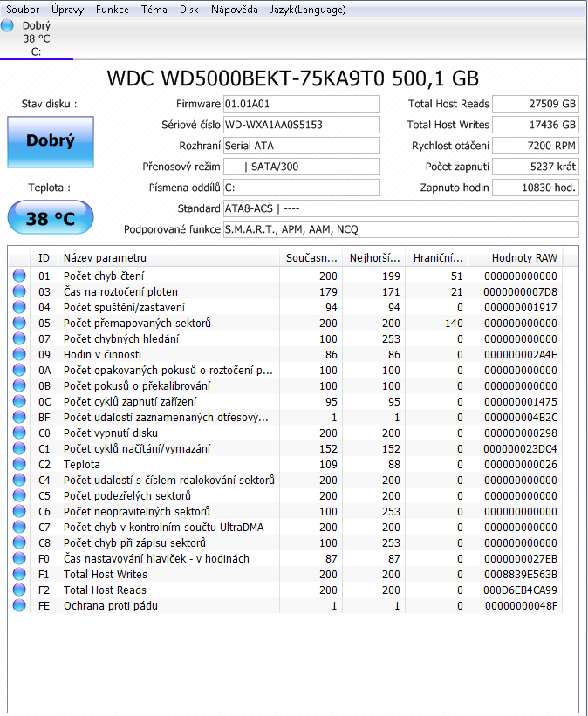Click RAW value 000000002A4E

pyautogui.click(x=520, y=354)
